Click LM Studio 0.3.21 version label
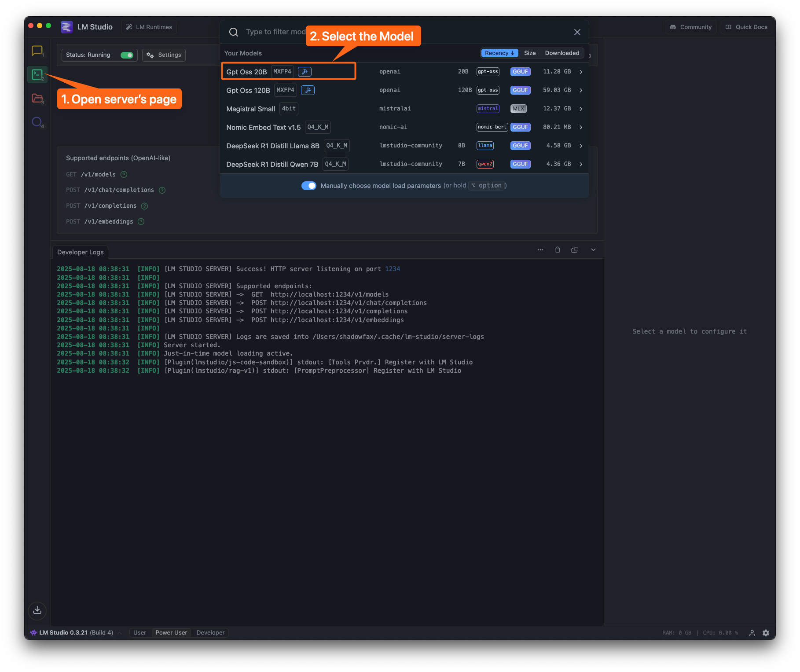Screen dimensions: 800x672 (63, 633)
